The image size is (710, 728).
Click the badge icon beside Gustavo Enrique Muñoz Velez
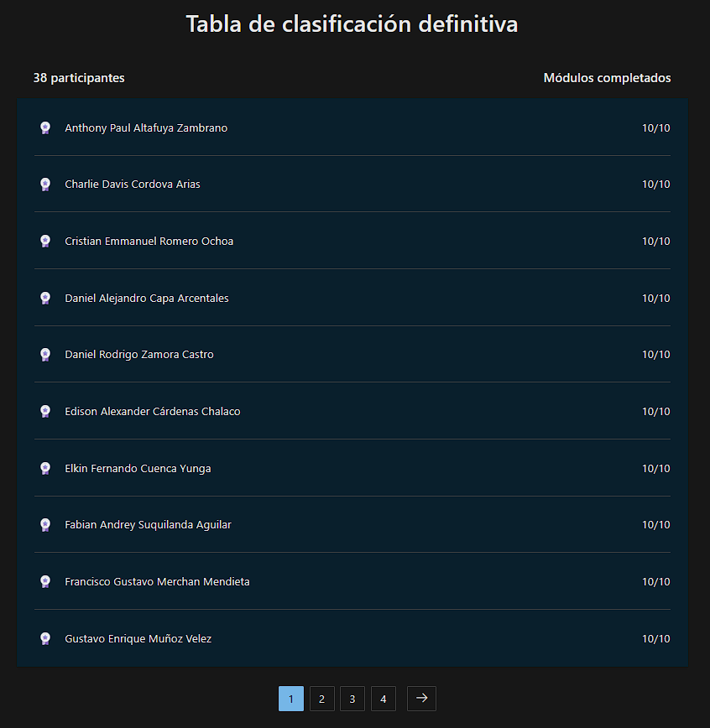point(45,638)
